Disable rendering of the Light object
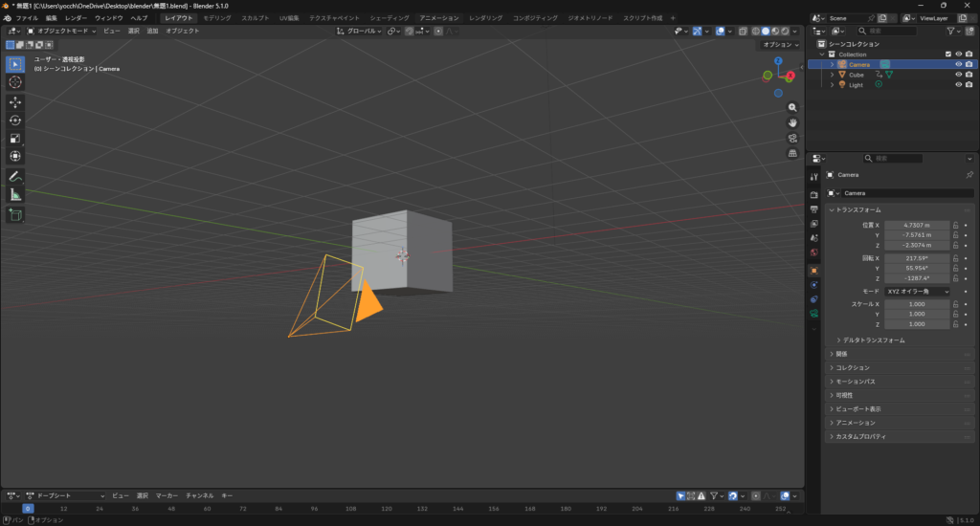The width and height of the screenshot is (980, 526). click(969, 85)
